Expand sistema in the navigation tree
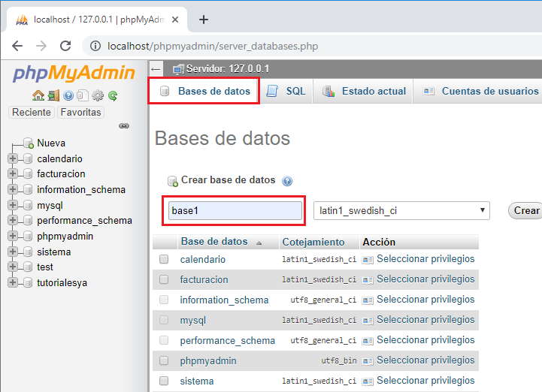 point(13,252)
